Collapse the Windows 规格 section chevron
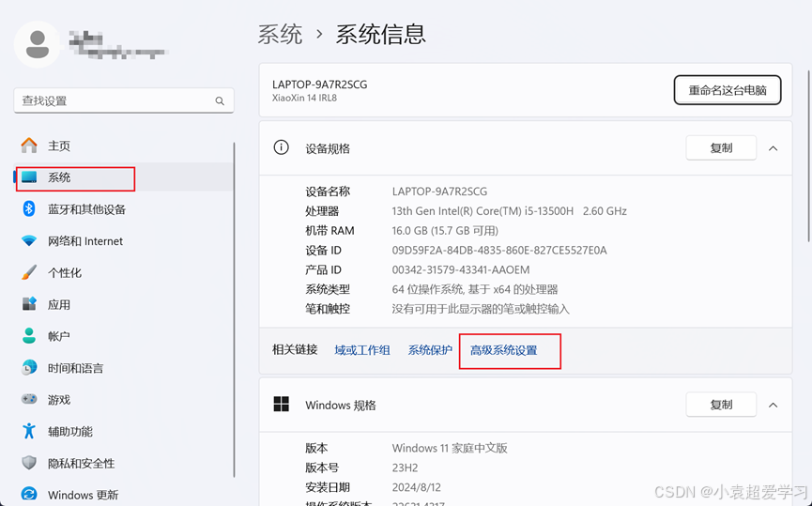This screenshot has width=812, height=506. pyautogui.click(x=774, y=405)
